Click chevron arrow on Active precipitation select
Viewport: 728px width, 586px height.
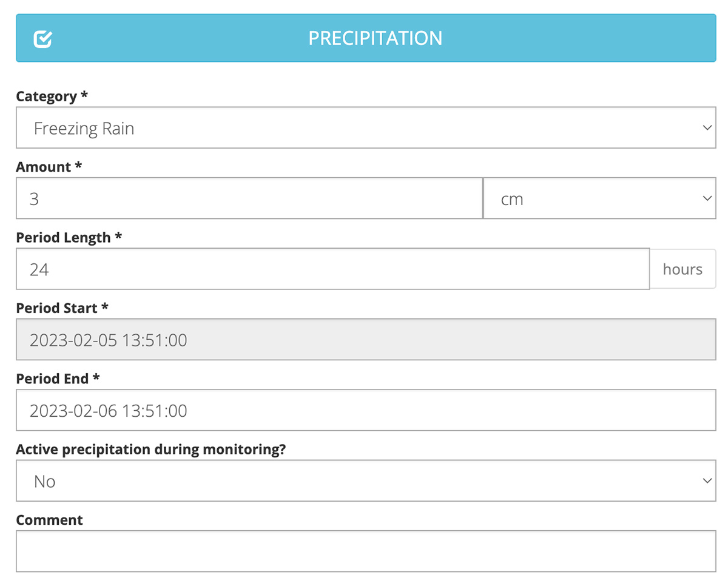[706, 481]
